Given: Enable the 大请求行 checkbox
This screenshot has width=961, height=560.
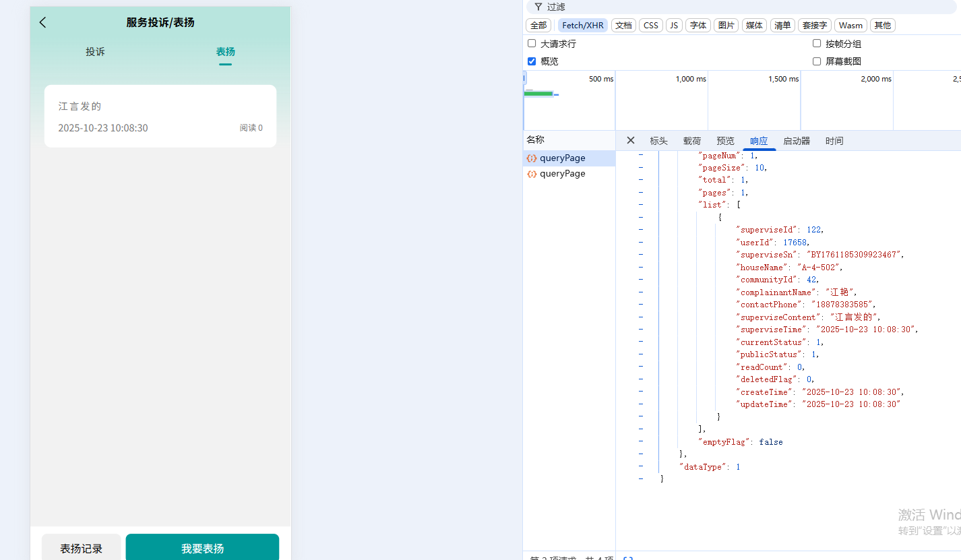Looking at the screenshot, I should pyautogui.click(x=532, y=44).
